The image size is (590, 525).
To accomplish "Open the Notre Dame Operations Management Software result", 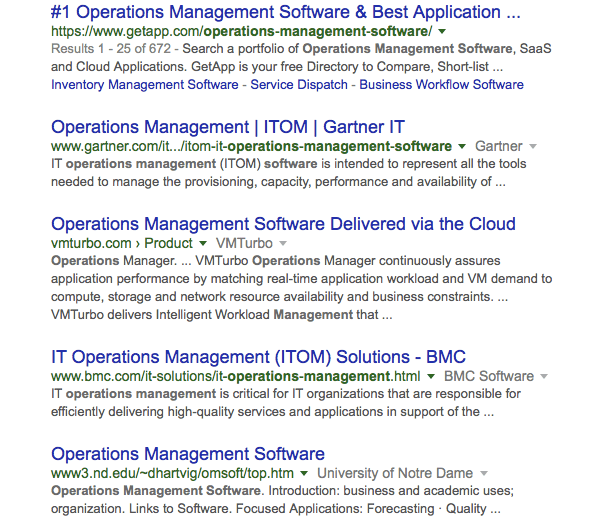I will [188, 454].
